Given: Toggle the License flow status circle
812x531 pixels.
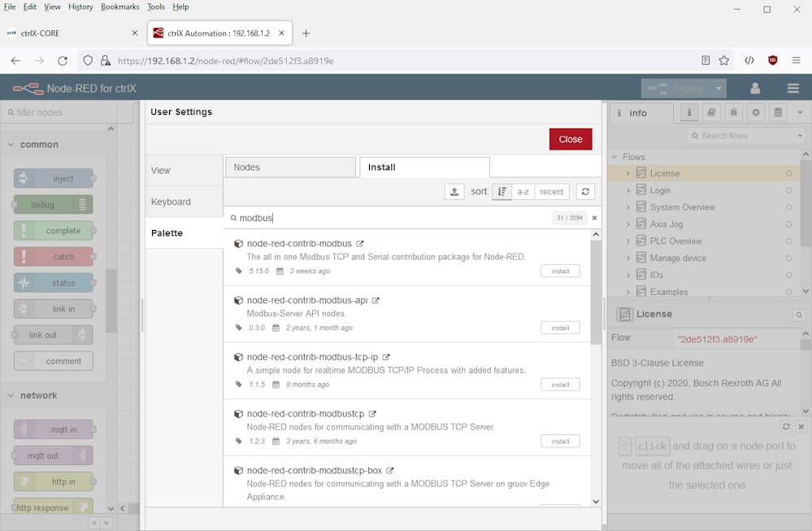Looking at the screenshot, I should pos(788,173).
